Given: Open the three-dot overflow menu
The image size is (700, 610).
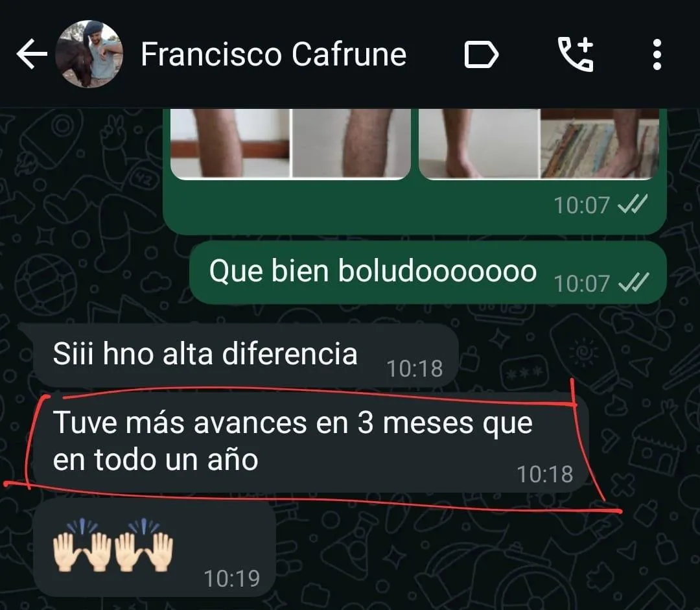Looking at the screenshot, I should [x=657, y=54].
